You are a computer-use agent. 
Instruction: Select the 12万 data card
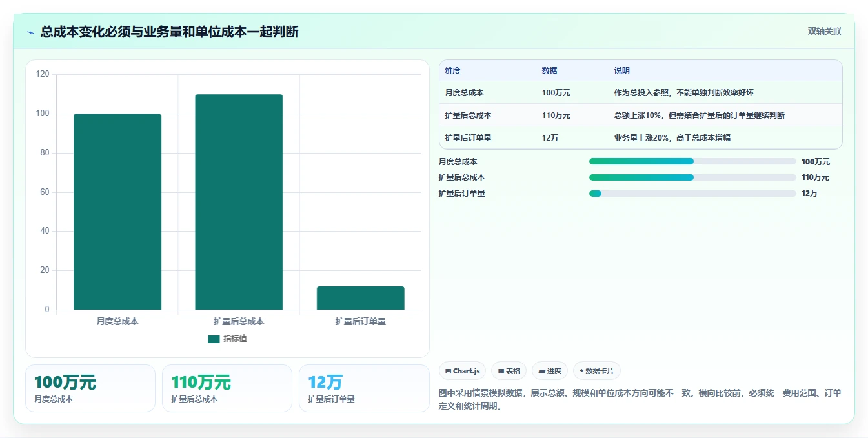[x=364, y=388]
